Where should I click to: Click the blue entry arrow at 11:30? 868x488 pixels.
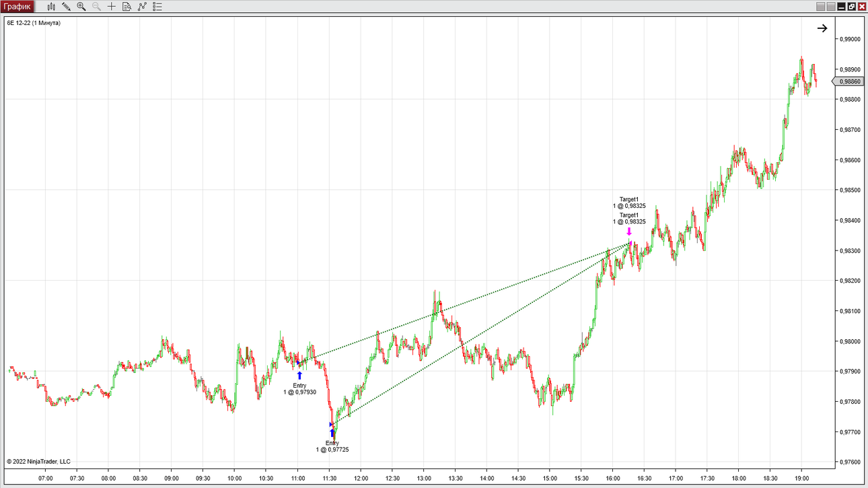coord(332,433)
